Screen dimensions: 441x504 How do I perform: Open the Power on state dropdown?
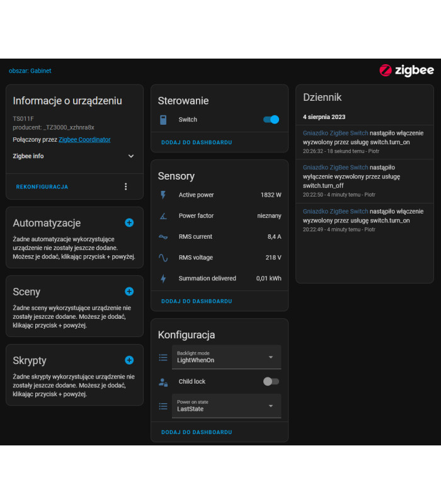[226, 406]
